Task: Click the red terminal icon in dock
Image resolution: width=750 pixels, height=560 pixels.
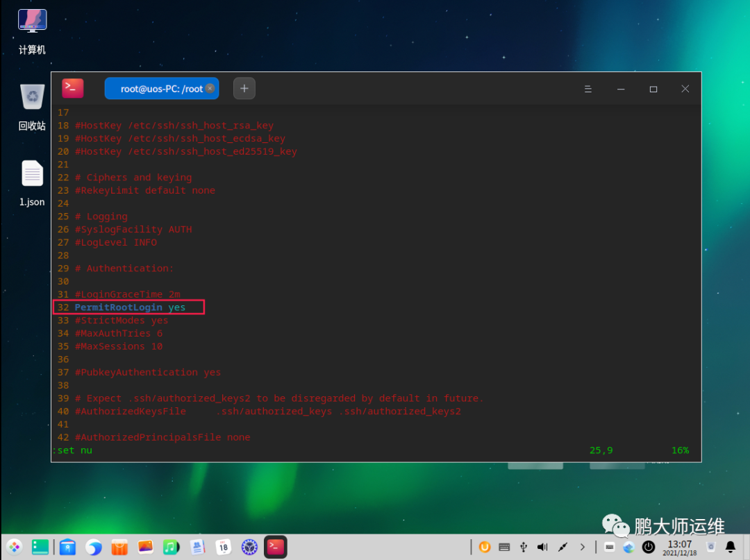Action: coord(276,547)
